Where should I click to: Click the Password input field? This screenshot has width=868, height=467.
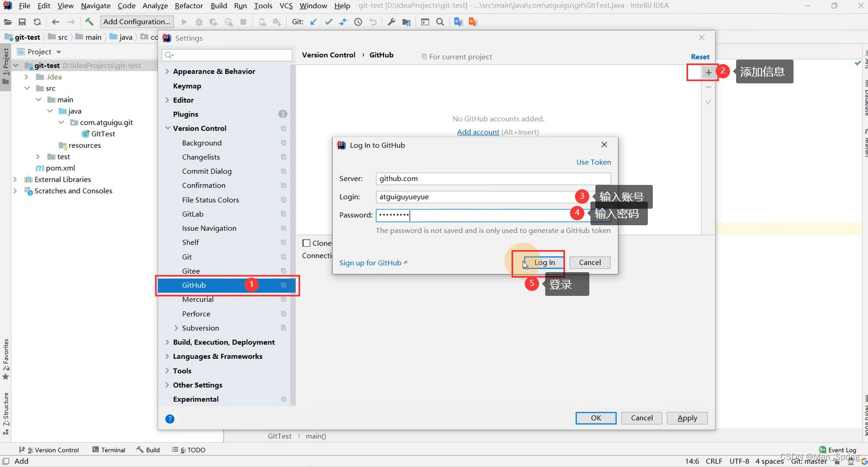click(493, 215)
